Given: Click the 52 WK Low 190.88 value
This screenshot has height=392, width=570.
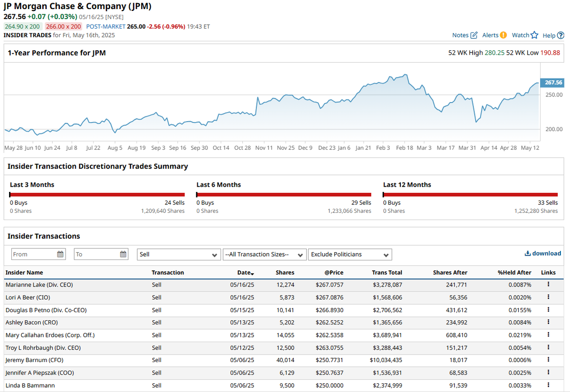Looking at the screenshot, I should tap(550, 53).
